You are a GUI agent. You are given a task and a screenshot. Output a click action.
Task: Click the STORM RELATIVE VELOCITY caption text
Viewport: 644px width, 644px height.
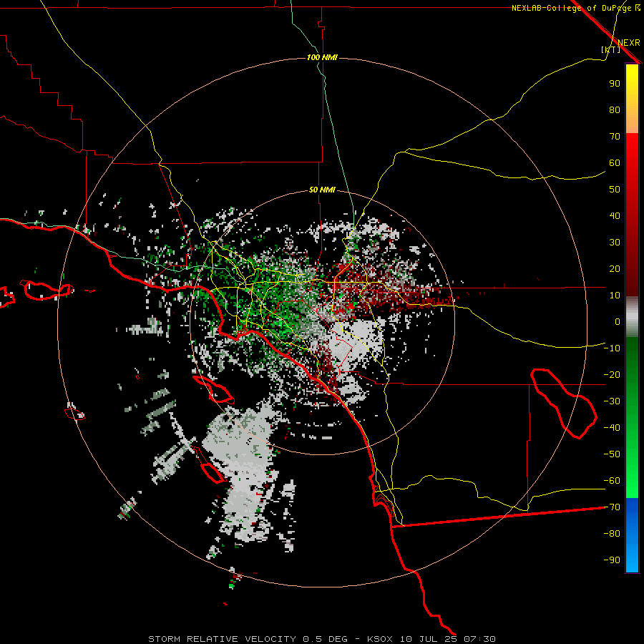click(x=222, y=639)
